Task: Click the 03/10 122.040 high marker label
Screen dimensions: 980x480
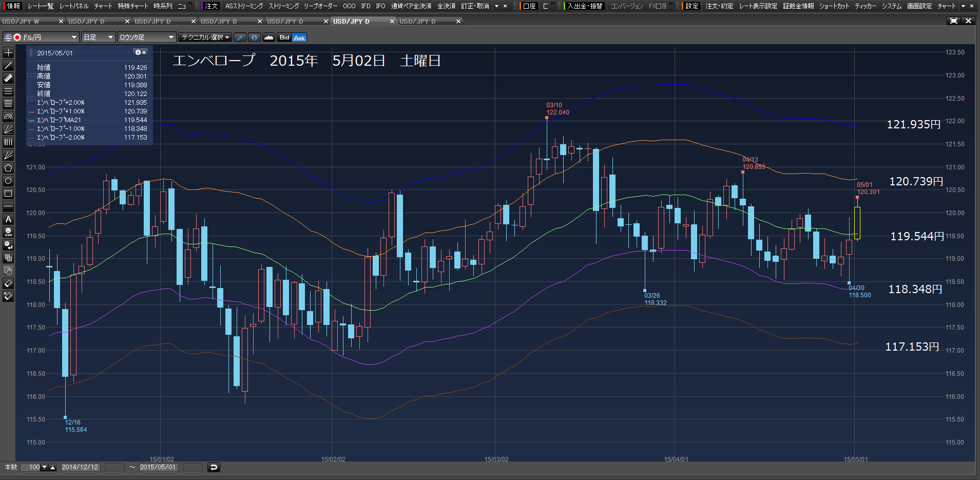Action: tap(558, 109)
